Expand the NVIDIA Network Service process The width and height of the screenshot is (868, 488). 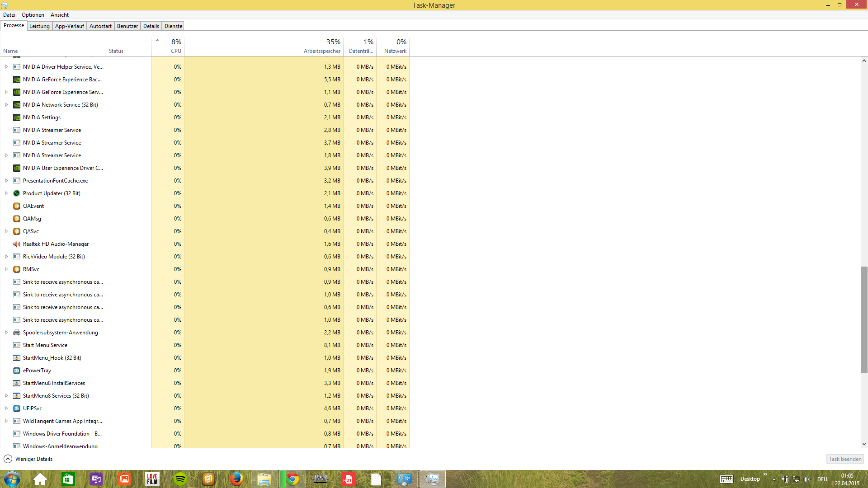click(x=6, y=105)
